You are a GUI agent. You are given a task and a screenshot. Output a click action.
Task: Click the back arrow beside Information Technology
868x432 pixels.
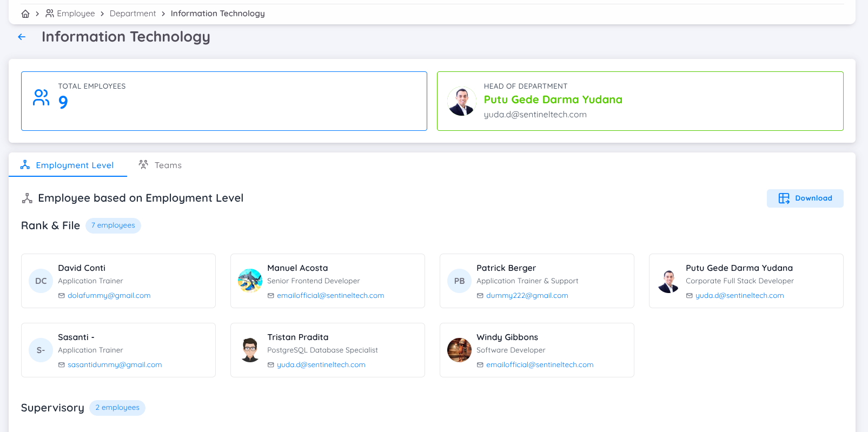pyautogui.click(x=22, y=37)
